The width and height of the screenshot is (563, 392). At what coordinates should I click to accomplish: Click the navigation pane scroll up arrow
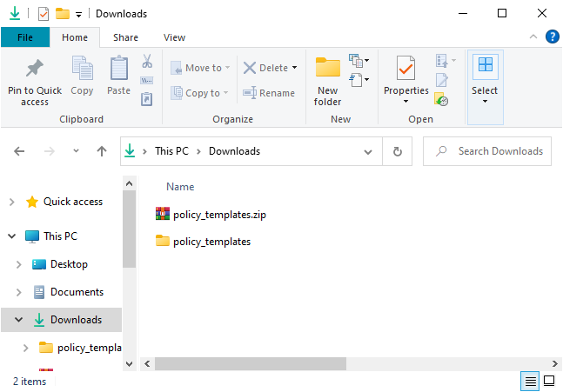[x=130, y=184]
